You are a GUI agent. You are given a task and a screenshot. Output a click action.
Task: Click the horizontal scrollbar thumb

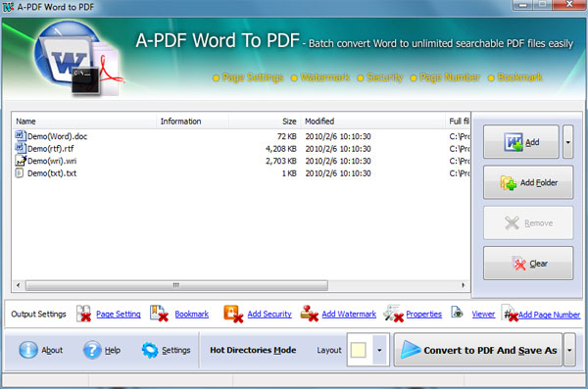click(176, 285)
